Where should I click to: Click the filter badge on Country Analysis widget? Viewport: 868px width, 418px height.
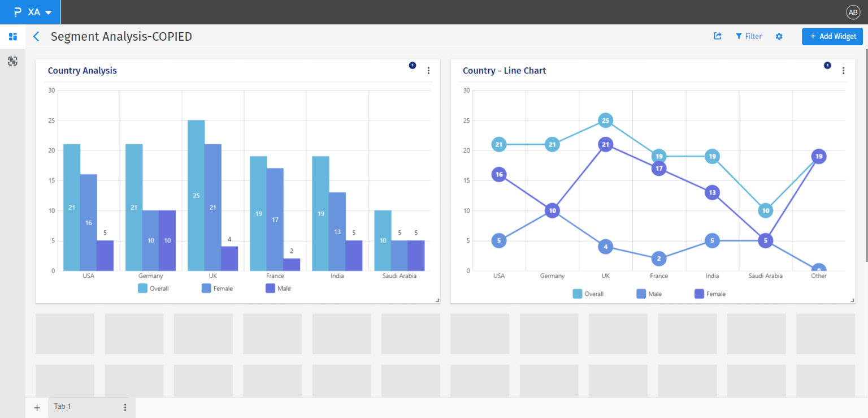point(413,66)
